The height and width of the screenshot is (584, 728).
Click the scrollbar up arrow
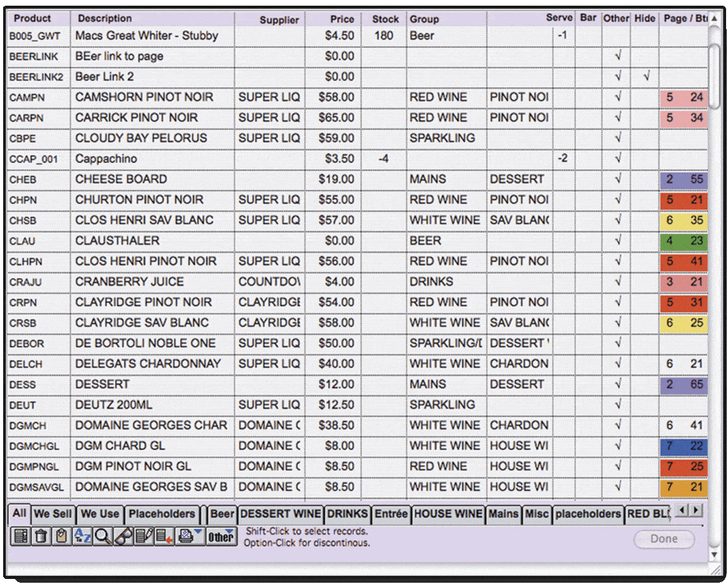point(715,18)
